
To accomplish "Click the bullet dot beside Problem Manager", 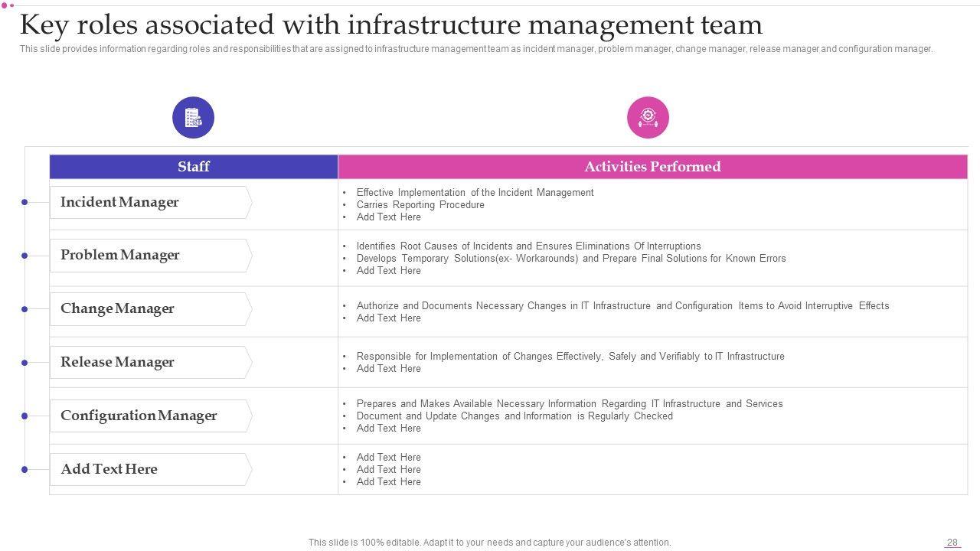I will pyautogui.click(x=24, y=256).
